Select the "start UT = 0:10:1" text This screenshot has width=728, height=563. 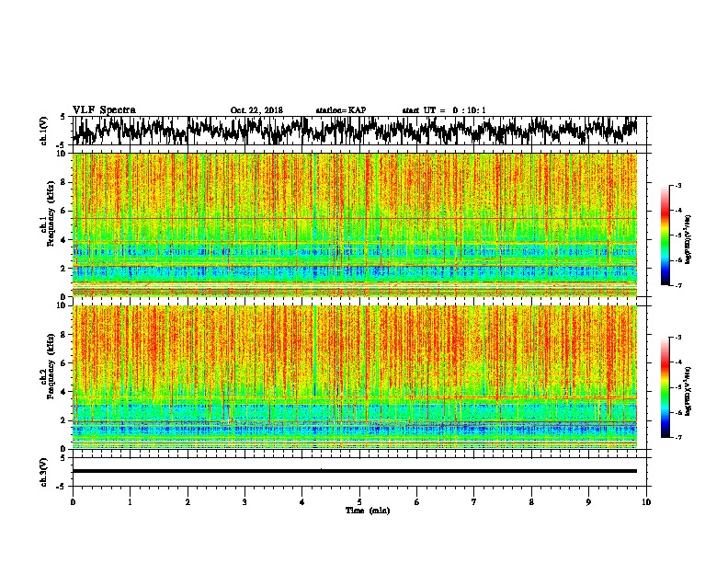444,110
